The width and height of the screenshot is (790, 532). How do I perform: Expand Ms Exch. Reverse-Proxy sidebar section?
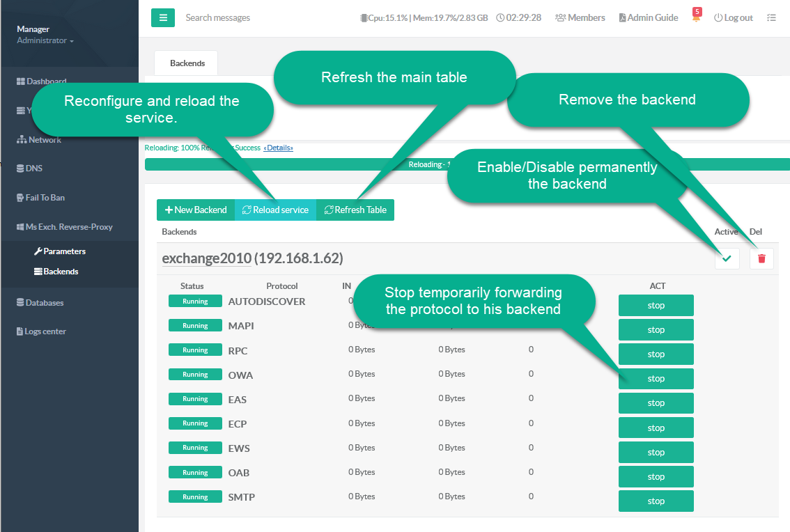[x=68, y=227]
